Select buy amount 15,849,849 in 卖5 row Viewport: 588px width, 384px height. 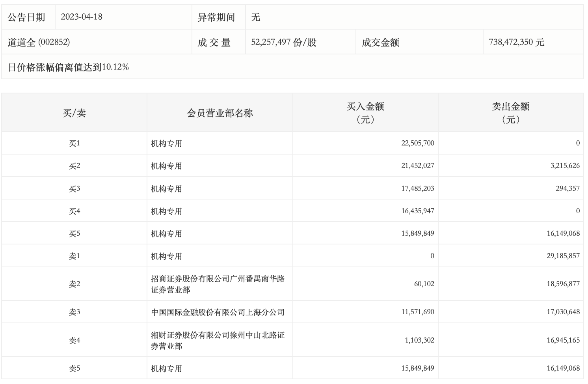point(418,368)
